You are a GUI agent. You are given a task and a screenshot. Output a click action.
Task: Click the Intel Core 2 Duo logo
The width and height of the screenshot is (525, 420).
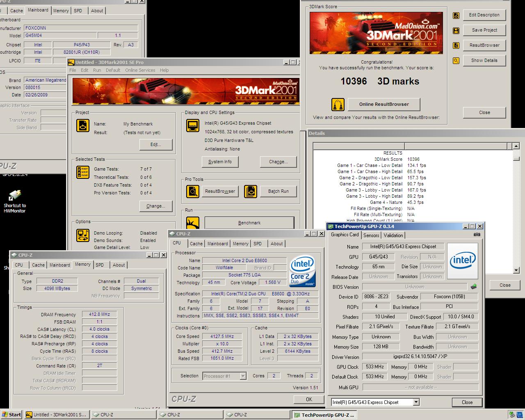(302, 271)
